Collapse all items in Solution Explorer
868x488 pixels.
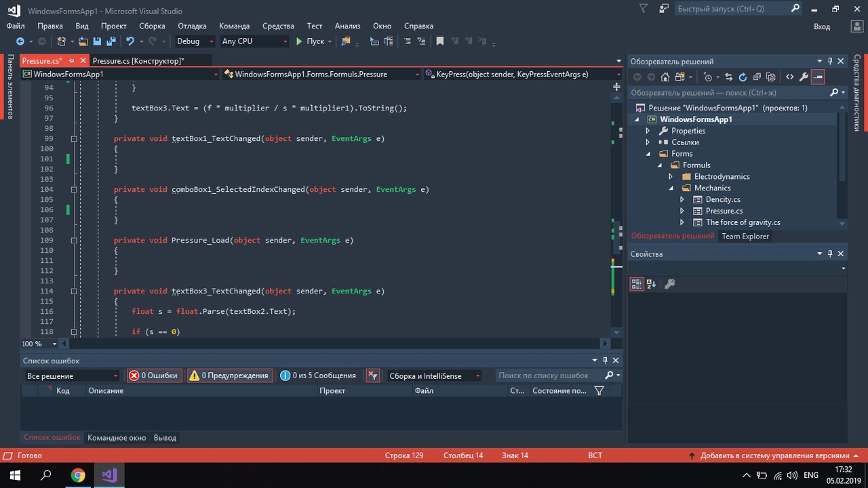tap(757, 77)
